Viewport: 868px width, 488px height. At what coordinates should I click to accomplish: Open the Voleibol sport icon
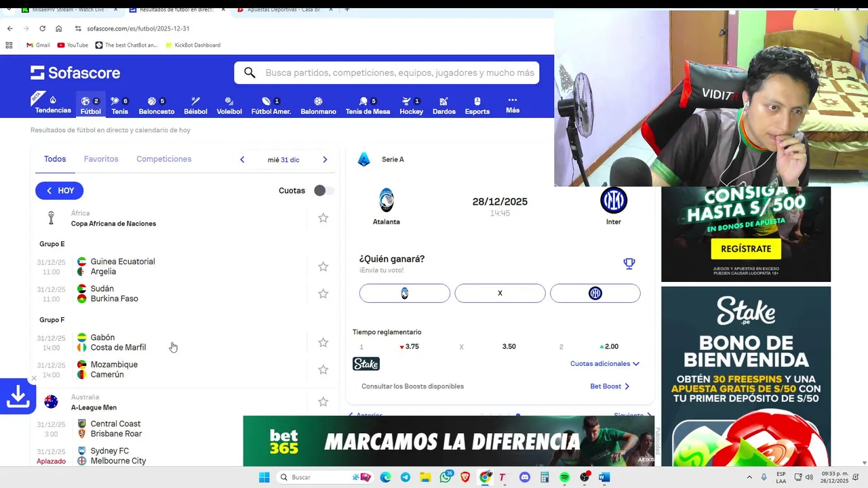229,104
